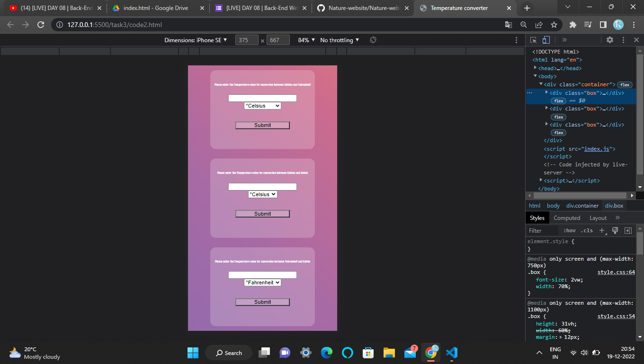Click the new style rule plus icon

click(x=602, y=230)
